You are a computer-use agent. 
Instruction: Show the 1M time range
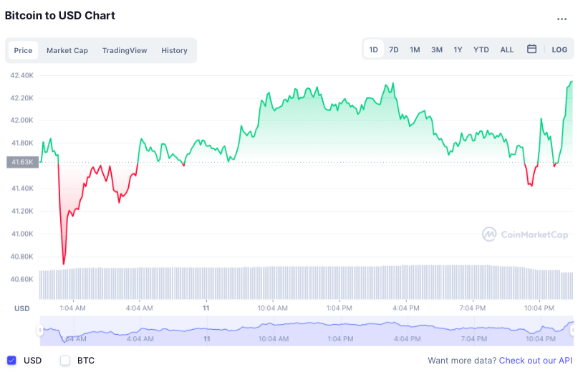coord(415,49)
